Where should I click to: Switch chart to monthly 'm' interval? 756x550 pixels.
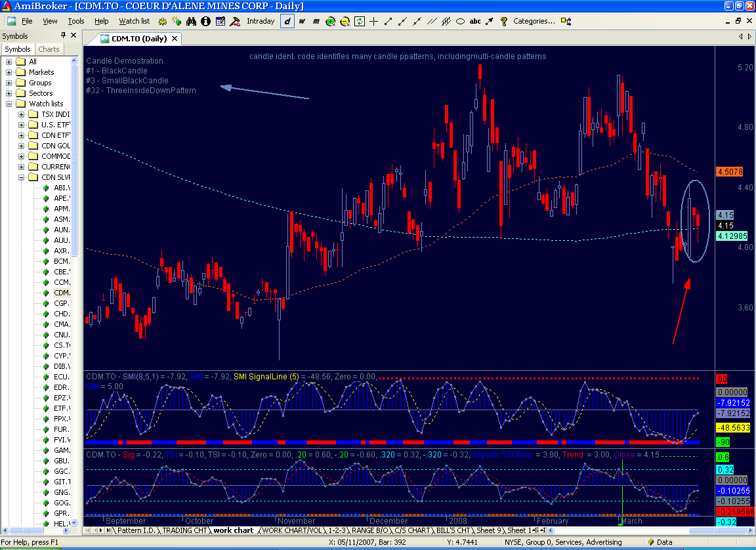point(316,21)
